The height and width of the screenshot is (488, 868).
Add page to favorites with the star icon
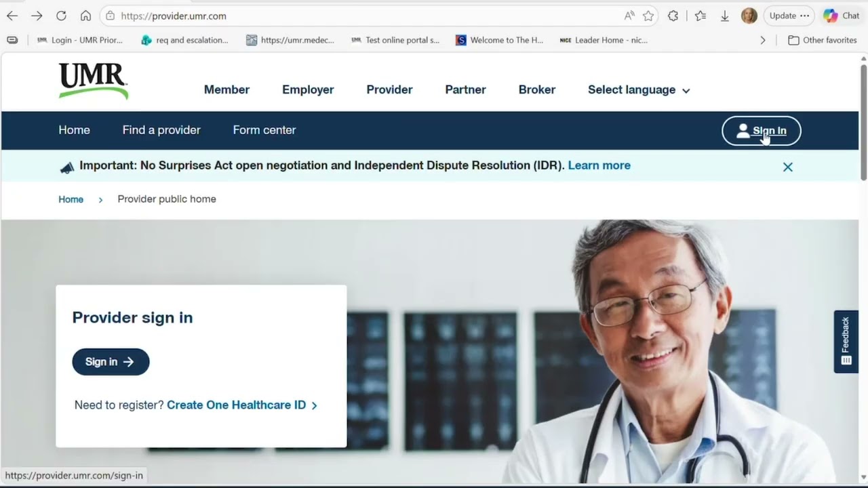648,16
